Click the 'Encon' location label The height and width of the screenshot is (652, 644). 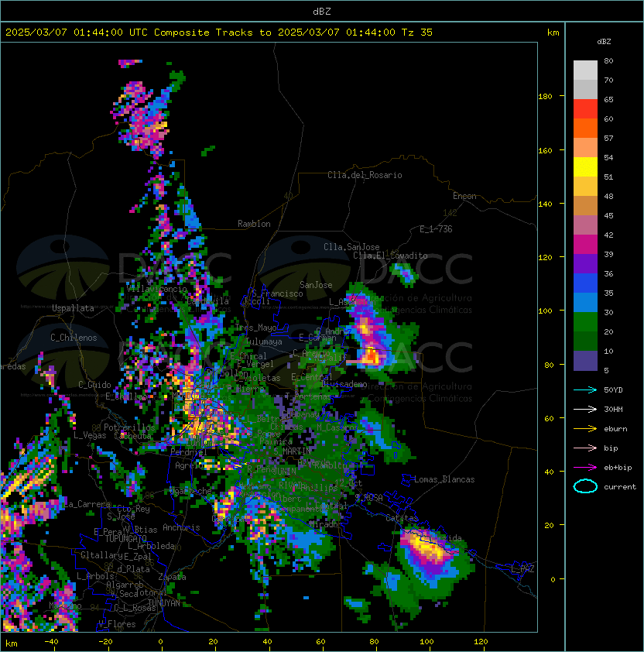[464, 196]
